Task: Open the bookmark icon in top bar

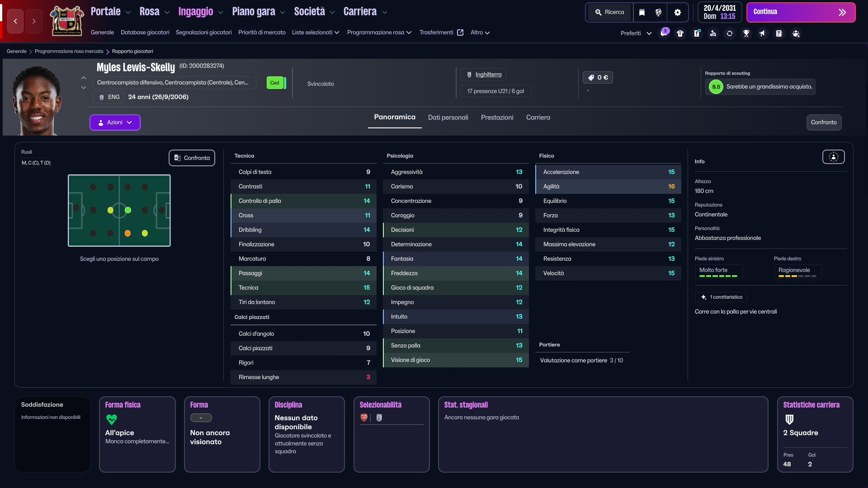Action: tap(642, 12)
